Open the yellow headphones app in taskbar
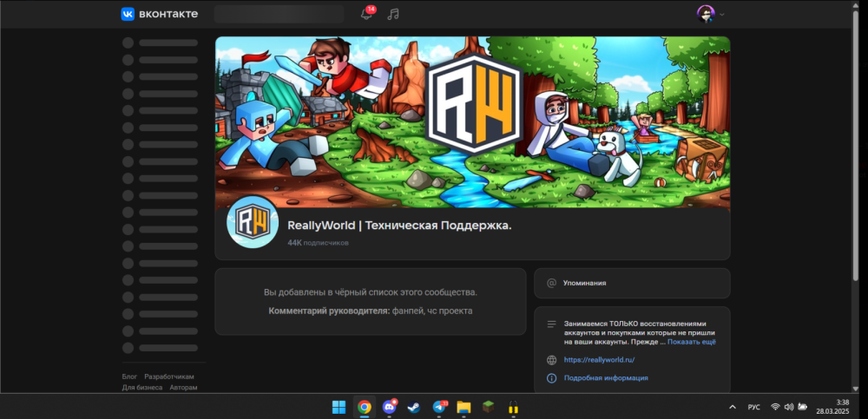Screen dimensions: 868x419 (513, 408)
